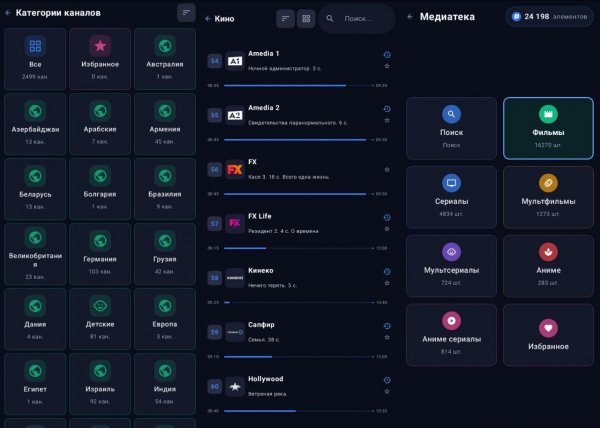Open the Аниме media section

click(x=548, y=266)
